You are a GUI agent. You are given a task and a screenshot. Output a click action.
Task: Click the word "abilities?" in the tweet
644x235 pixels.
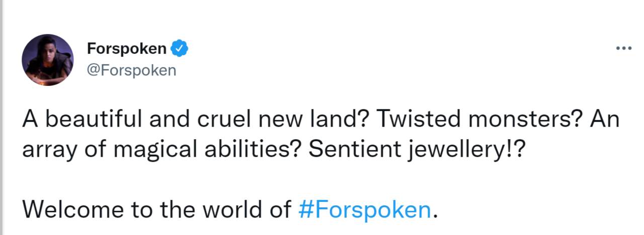pyautogui.click(x=236, y=150)
